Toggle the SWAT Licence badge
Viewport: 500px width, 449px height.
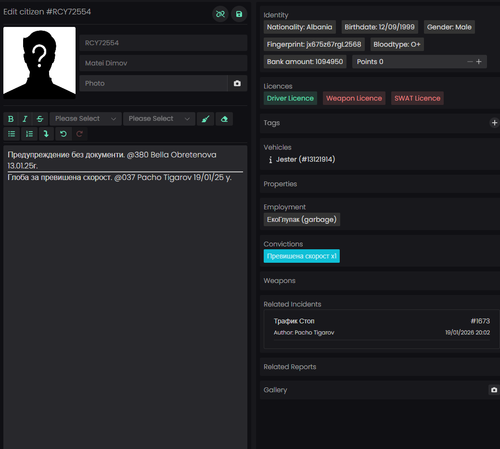417,98
